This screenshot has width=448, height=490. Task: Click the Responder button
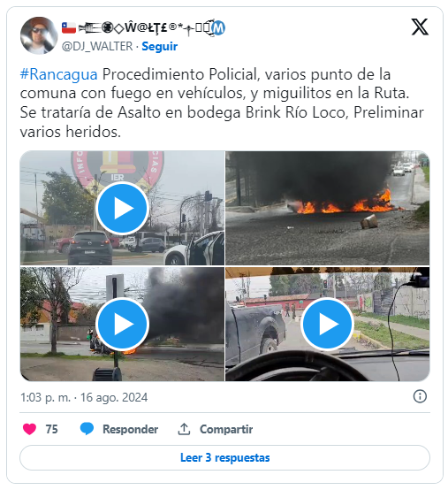coord(118,429)
